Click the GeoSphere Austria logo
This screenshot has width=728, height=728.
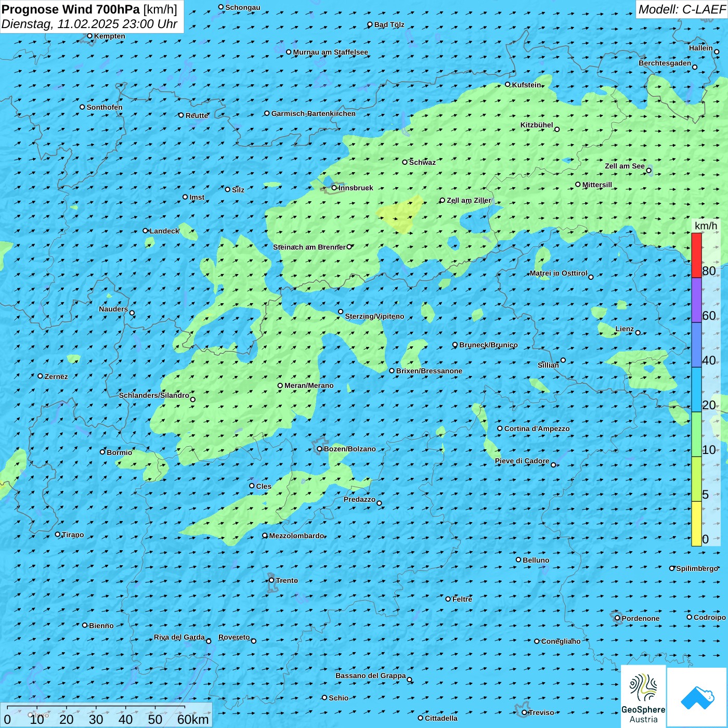point(643,697)
